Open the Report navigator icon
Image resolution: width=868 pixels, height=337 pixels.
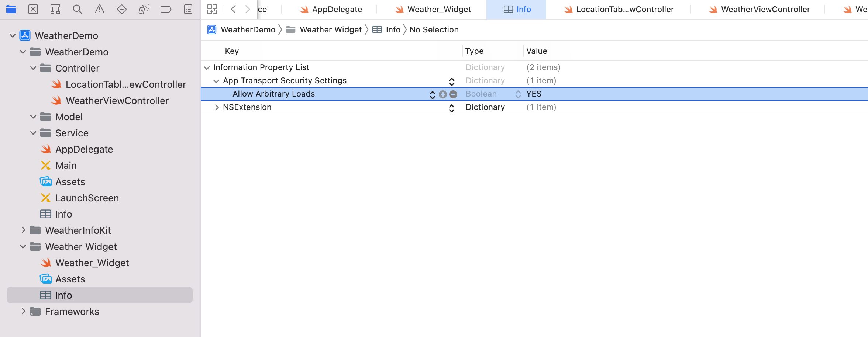(188, 9)
